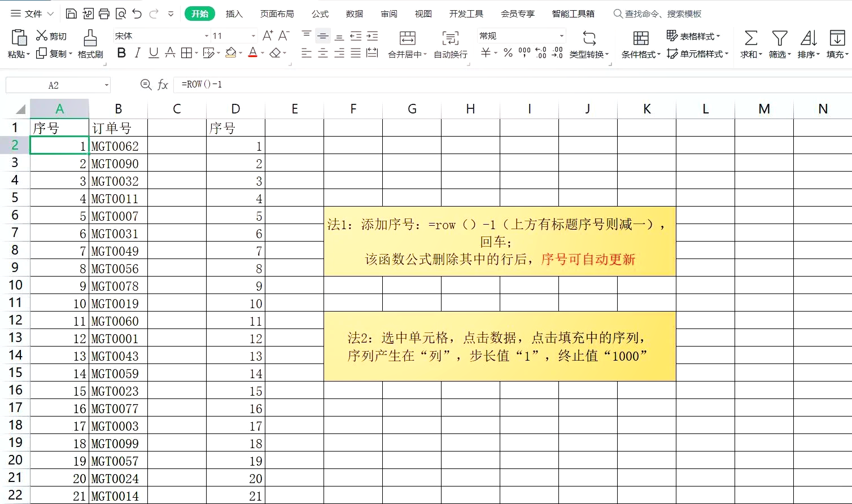Redo the last undone action

tap(154, 14)
